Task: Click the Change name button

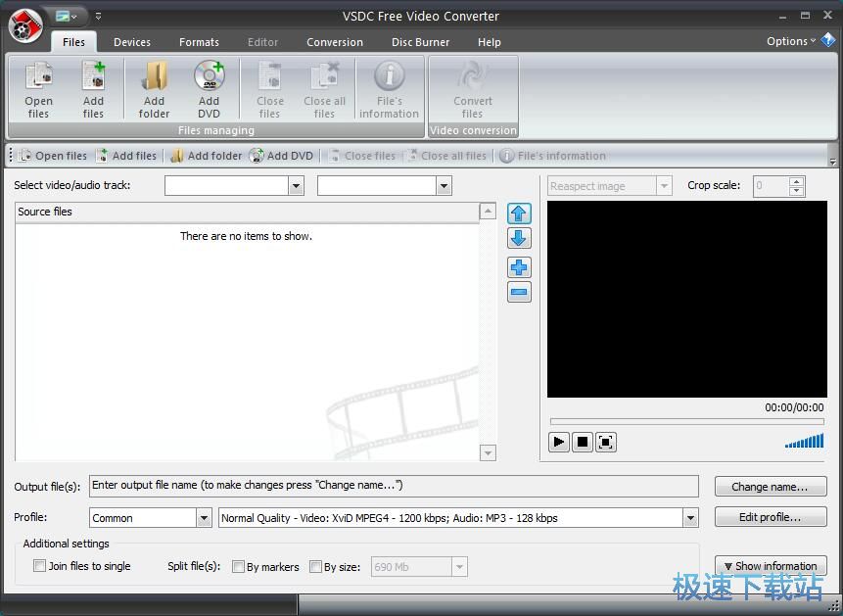Action: tap(771, 486)
